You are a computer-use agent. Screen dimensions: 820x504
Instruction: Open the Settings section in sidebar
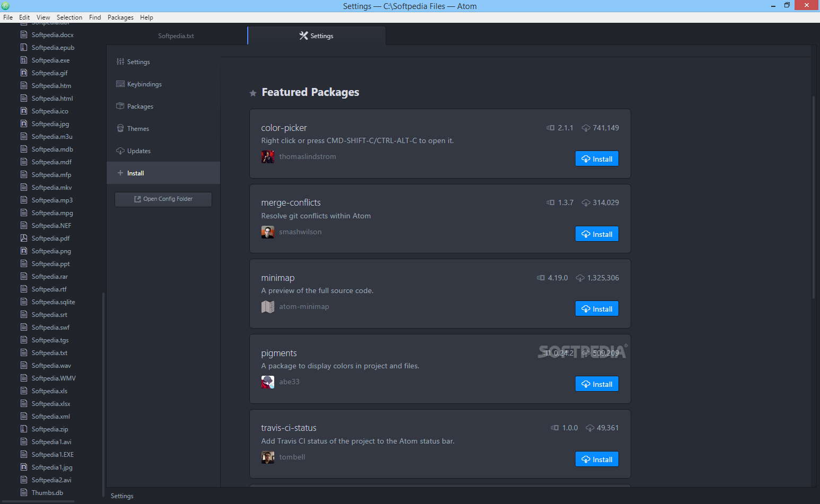tap(163, 62)
